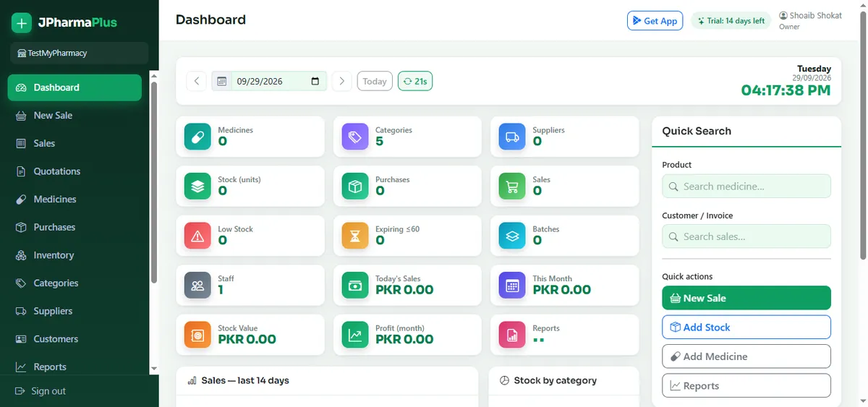
Task: Click the page scrollbar up arrow
Action: tap(862, 5)
